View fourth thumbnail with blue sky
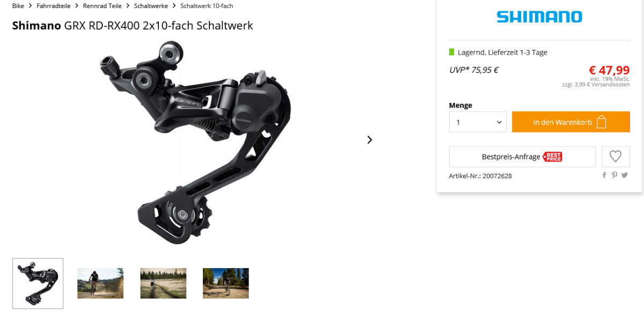 [x=226, y=283]
